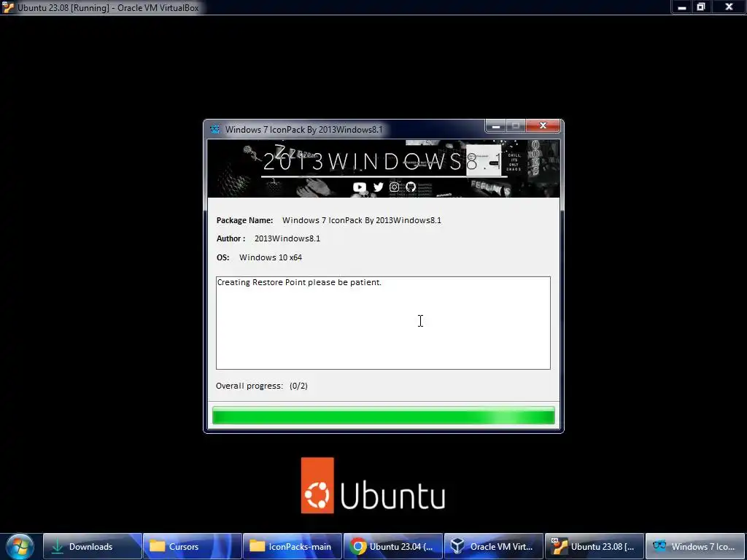The height and width of the screenshot is (560, 747).
Task: Click the Package Name value text
Action: 362,220
